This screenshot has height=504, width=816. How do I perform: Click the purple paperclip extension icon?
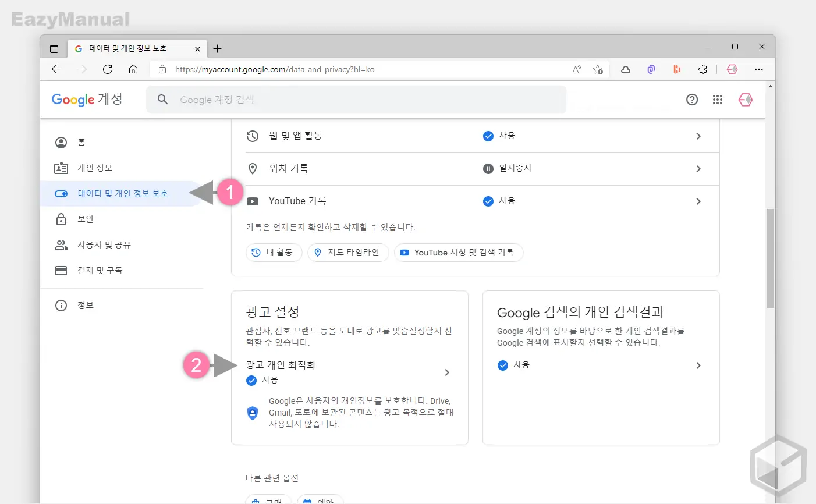pyautogui.click(x=651, y=69)
